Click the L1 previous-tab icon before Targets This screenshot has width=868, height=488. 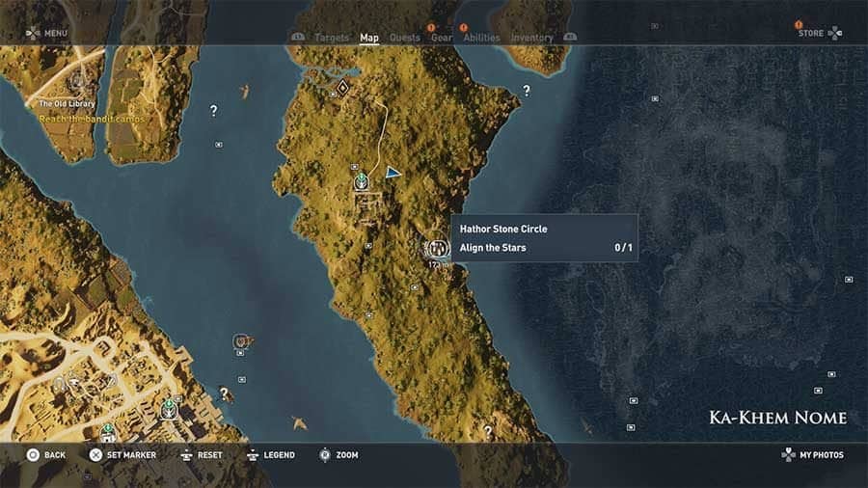(x=298, y=37)
